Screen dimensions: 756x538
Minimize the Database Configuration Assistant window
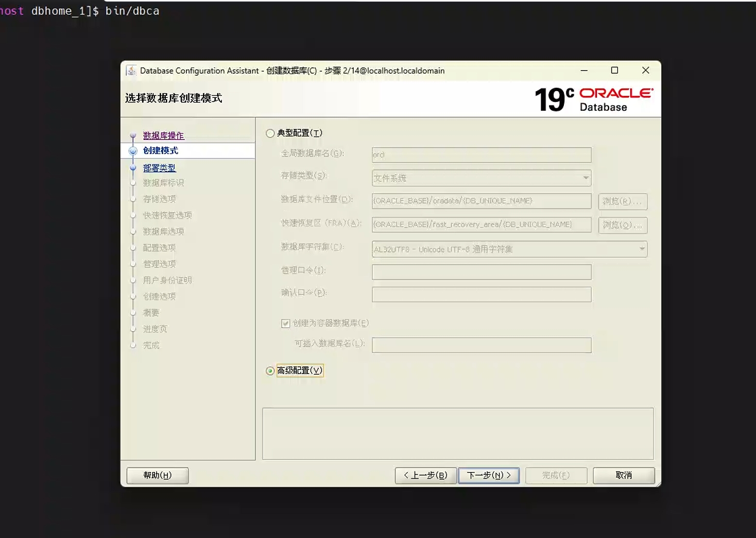tap(584, 71)
